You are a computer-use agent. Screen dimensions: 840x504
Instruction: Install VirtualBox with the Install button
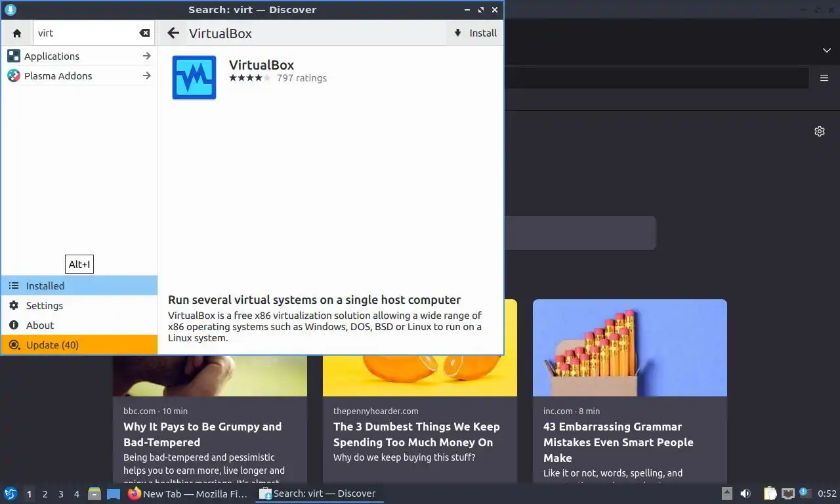(x=475, y=33)
